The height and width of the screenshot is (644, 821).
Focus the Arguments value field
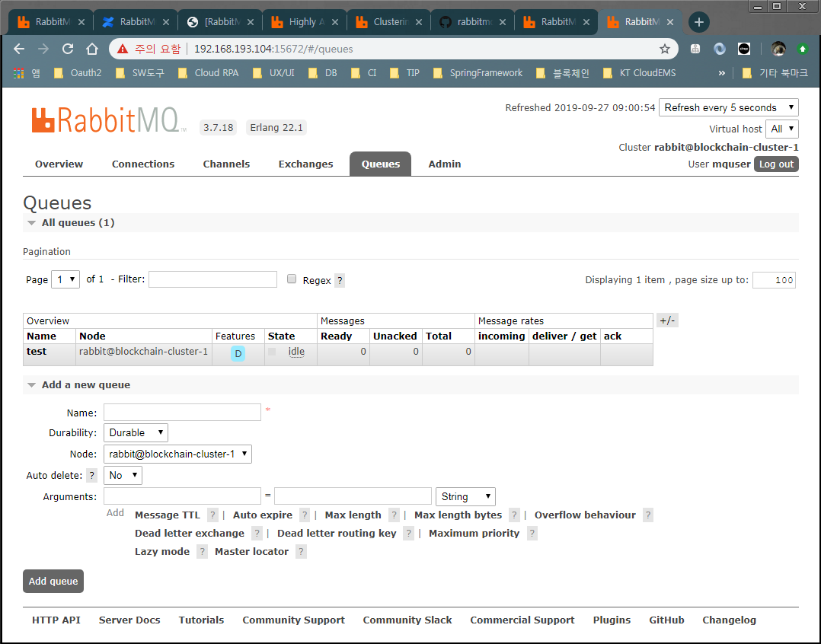353,496
